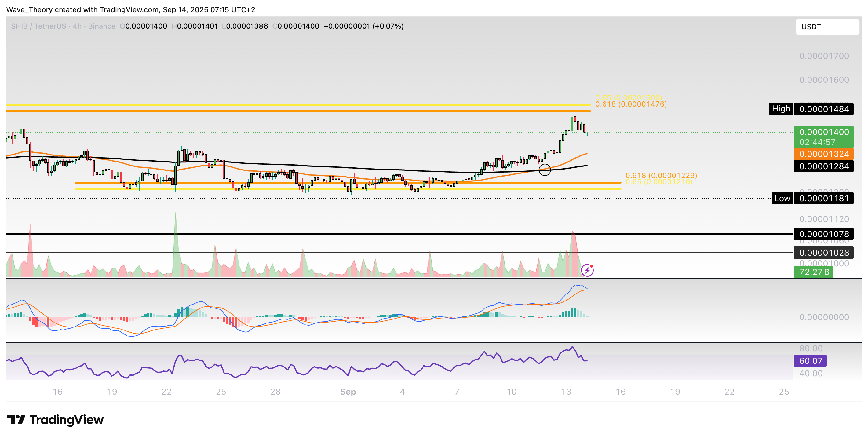Click the purple lightning bolt icon
This screenshot has height=438, width=868.
[587, 270]
